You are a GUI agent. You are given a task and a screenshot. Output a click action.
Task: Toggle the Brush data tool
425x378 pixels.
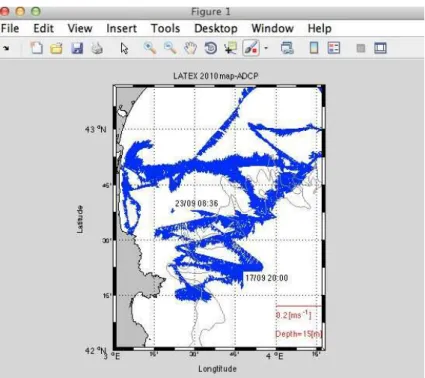(251, 48)
